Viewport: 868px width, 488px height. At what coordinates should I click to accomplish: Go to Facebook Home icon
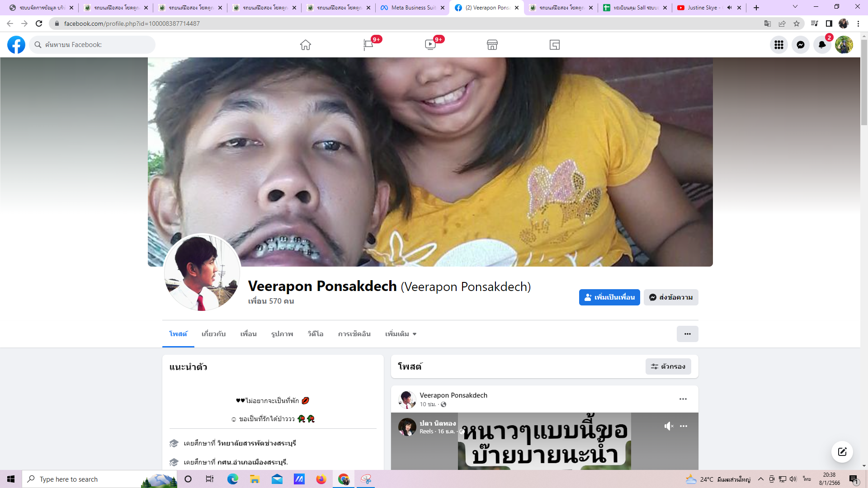tap(306, 45)
